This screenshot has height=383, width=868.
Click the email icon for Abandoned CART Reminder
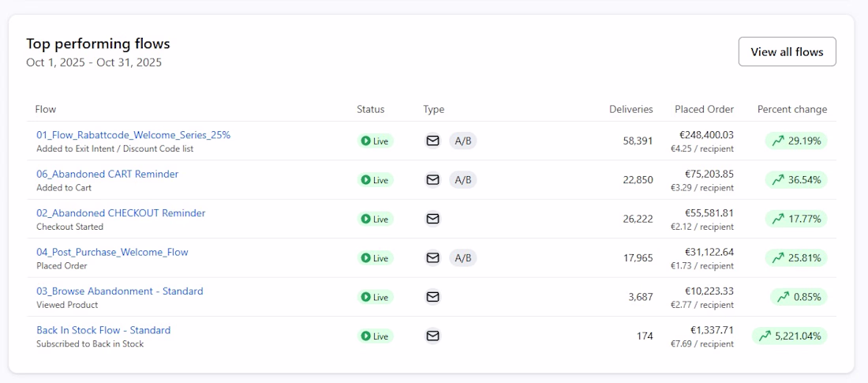pyautogui.click(x=432, y=180)
